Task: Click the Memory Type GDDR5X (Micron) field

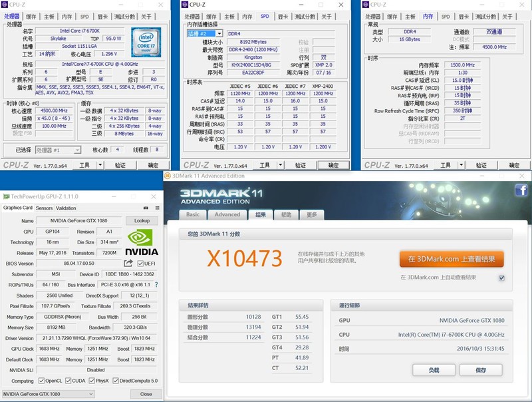Action: (x=63, y=317)
